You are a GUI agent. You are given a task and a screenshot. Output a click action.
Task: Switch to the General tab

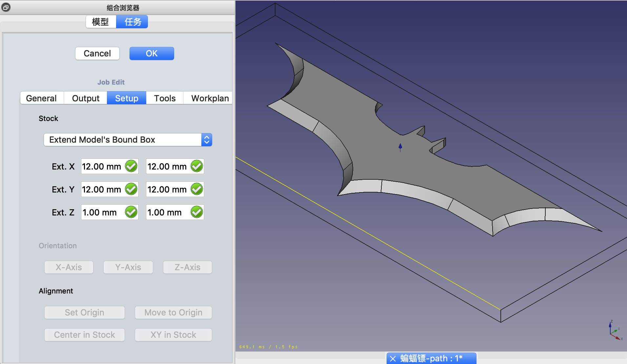tap(41, 98)
